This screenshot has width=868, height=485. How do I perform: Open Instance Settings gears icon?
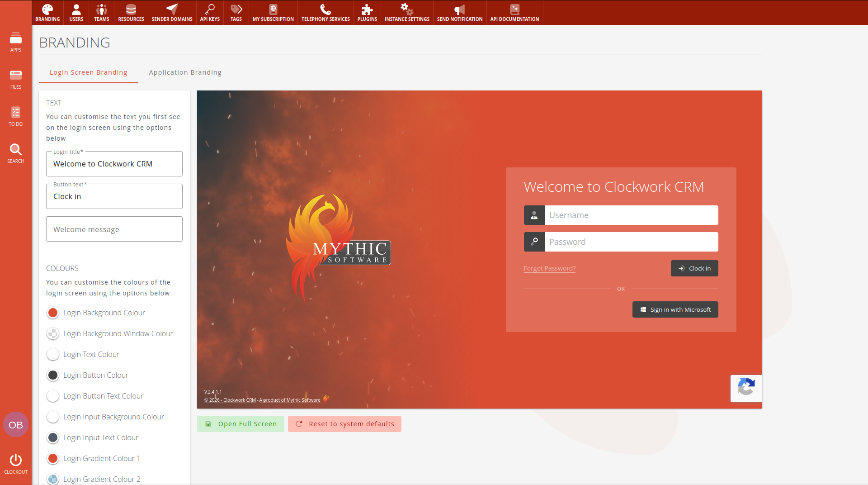[407, 9]
